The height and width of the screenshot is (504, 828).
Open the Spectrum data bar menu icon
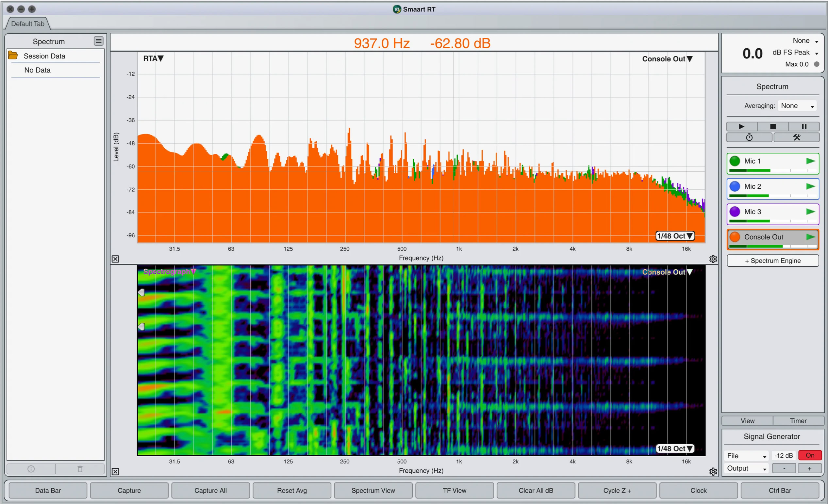pos(98,41)
